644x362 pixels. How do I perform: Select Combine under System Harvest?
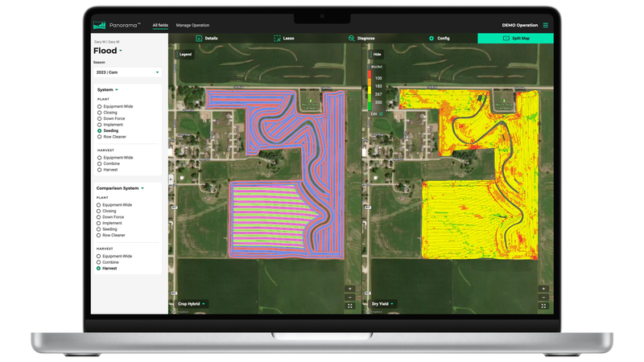click(109, 164)
